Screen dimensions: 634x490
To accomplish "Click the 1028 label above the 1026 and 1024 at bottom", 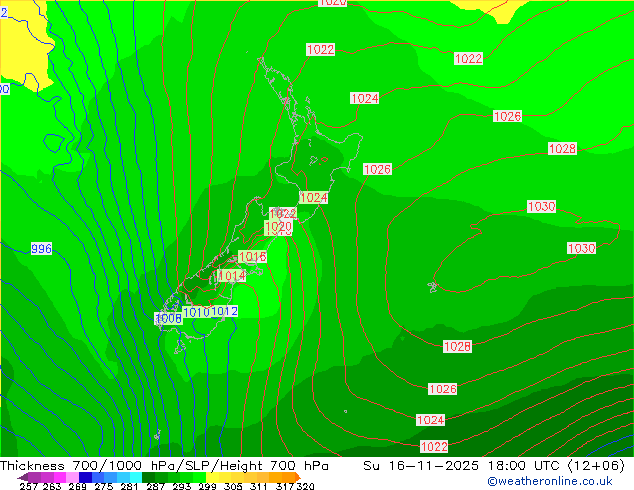I will 457,346.
